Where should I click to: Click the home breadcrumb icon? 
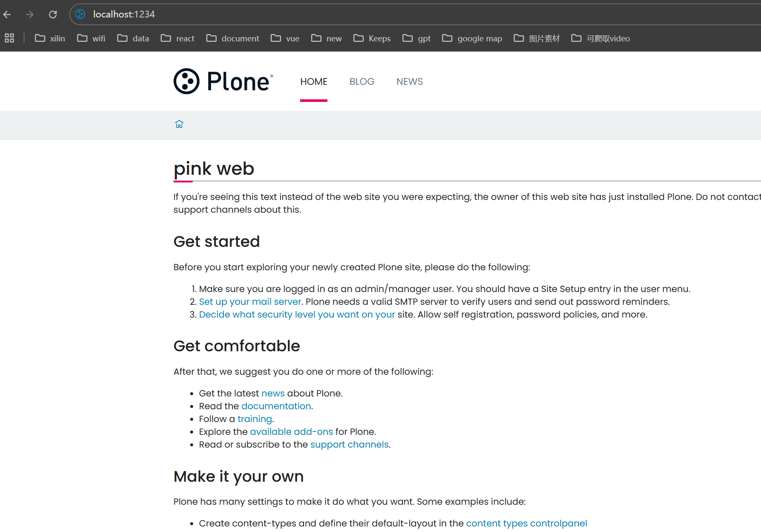pyautogui.click(x=179, y=124)
